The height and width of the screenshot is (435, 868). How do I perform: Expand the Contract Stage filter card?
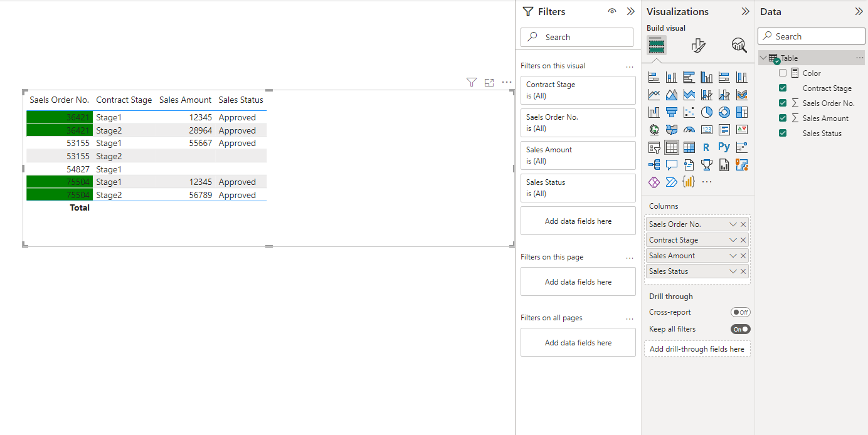[x=578, y=90]
